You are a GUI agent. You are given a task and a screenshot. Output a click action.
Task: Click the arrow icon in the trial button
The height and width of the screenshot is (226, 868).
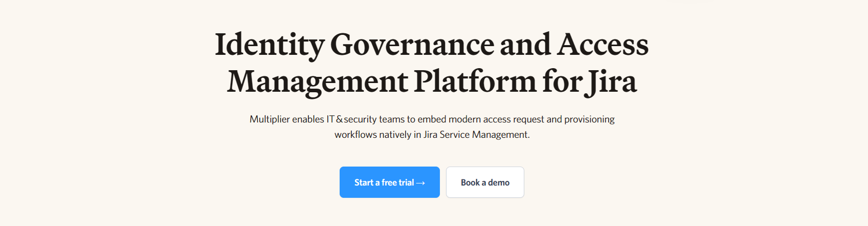pos(420,183)
